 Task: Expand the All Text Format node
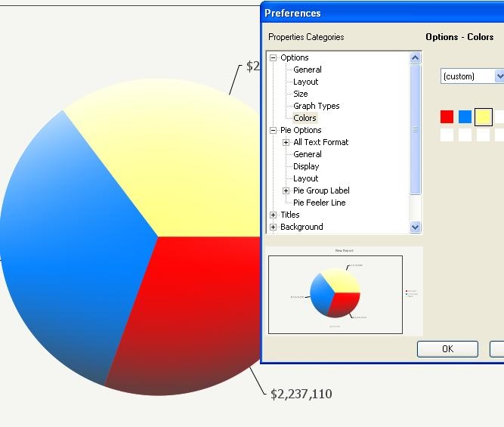286,142
